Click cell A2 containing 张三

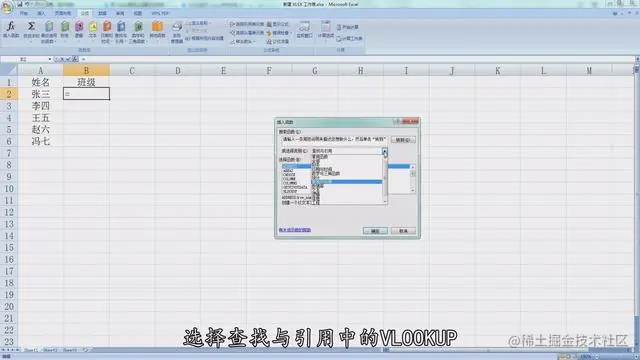pos(40,94)
